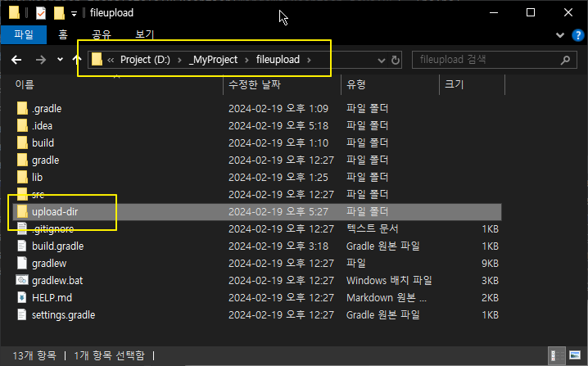Screen dimensions: 588x366
Task: Click fileupload breadcrumb segment
Action: [278, 60]
